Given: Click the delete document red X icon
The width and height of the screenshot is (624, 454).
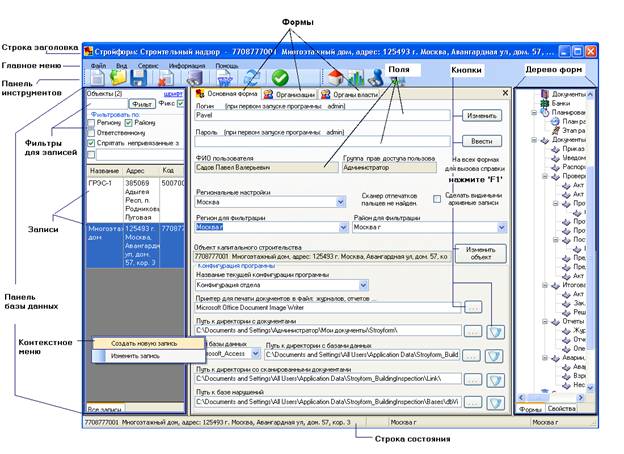Looking at the screenshot, I should pyautogui.click(x=166, y=78).
